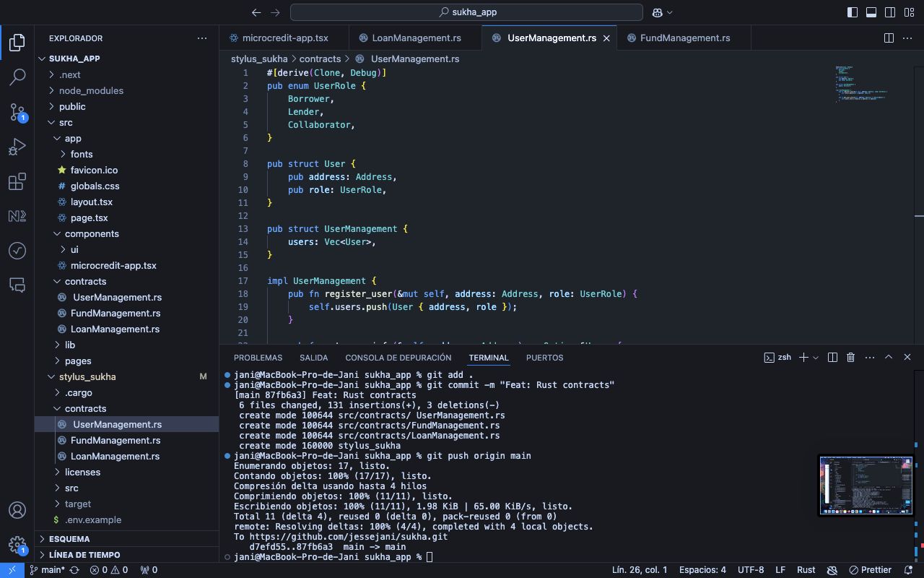Open the N2 extension icon in activity bar
Viewport: 924px width, 578px height.
coord(17,216)
